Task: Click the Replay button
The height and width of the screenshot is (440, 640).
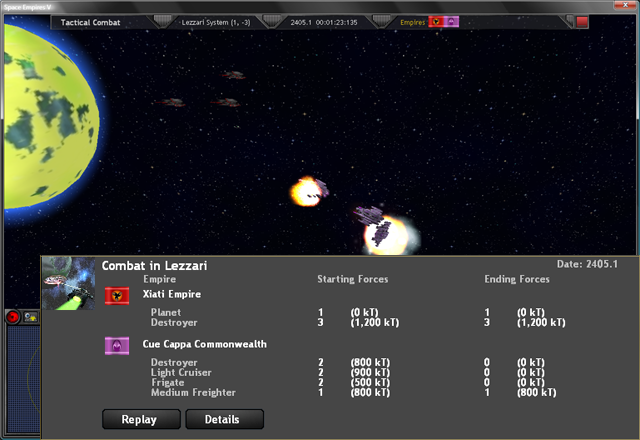Action: point(141,419)
